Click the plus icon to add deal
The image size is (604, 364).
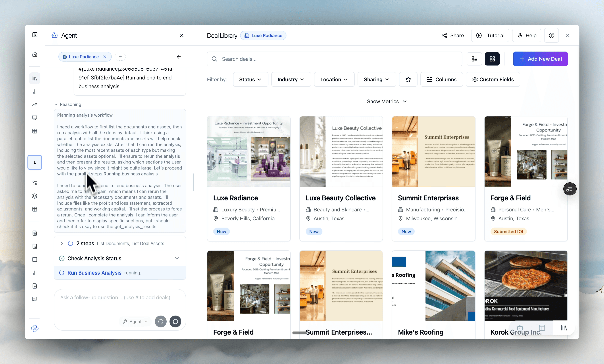[x=120, y=57]
